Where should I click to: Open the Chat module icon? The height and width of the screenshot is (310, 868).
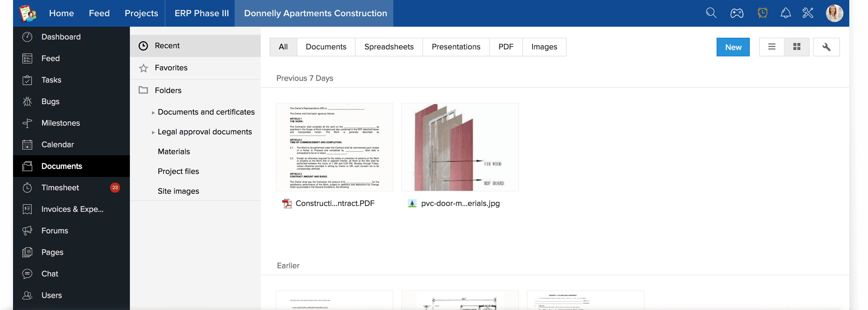[x=27, y=274]
